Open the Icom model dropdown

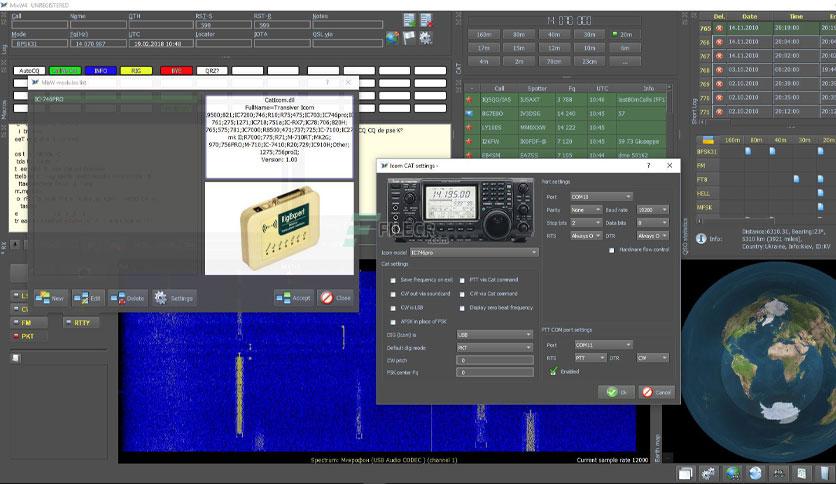(473, 253)
